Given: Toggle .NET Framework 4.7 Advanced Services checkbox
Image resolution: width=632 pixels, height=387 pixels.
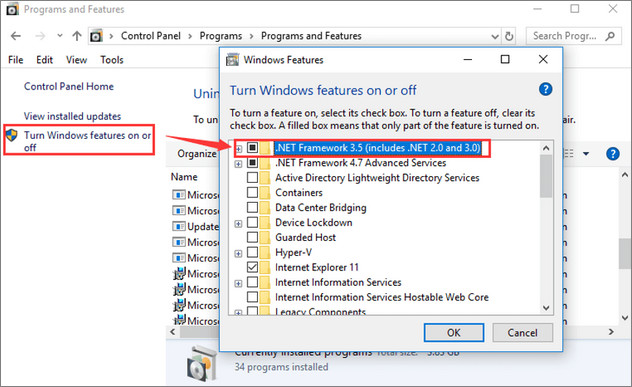Looking at the screenshot, I should (252, 163).
